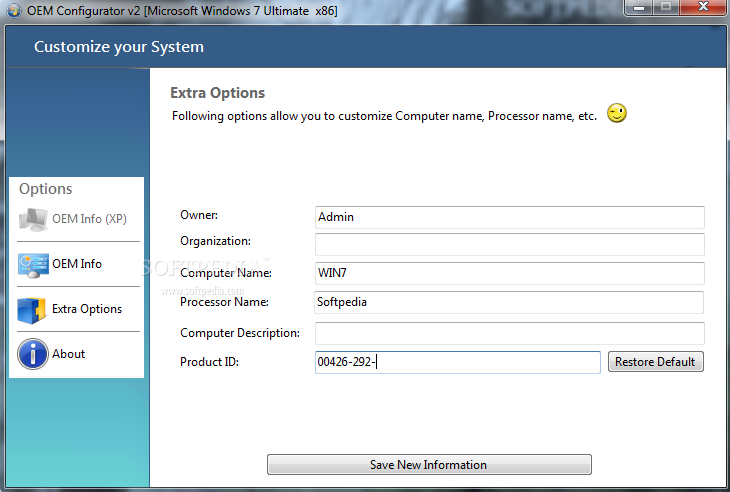Click the app icon in title bar

point(14,10)
